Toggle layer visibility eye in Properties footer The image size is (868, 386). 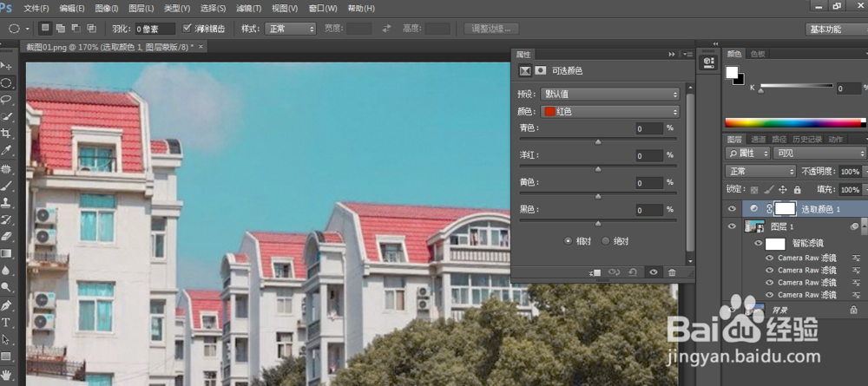654,272
